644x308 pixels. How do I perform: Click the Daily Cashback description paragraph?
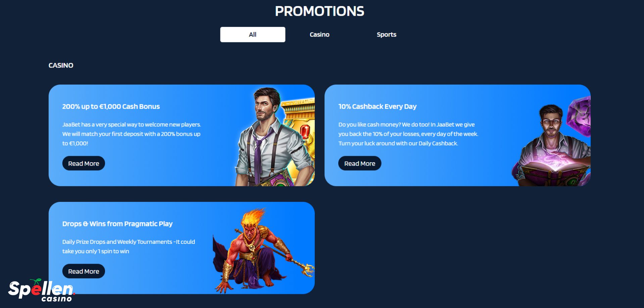(408, 134)
